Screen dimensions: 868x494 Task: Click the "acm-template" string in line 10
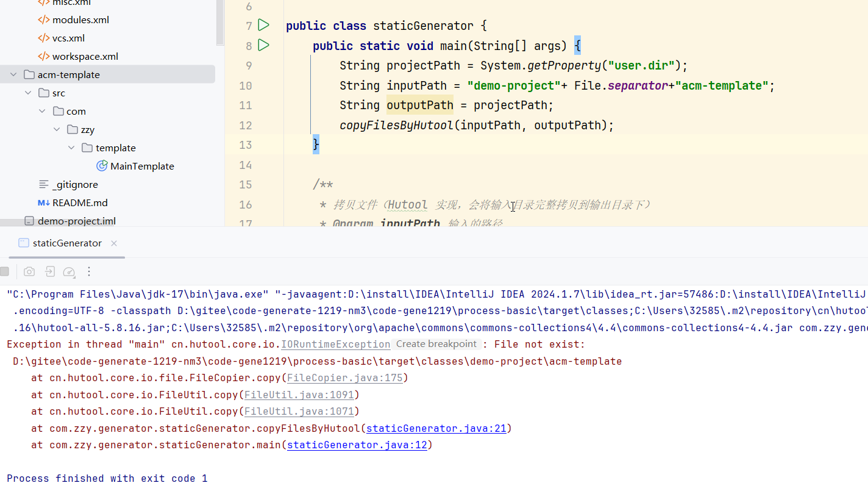point(722,85)
